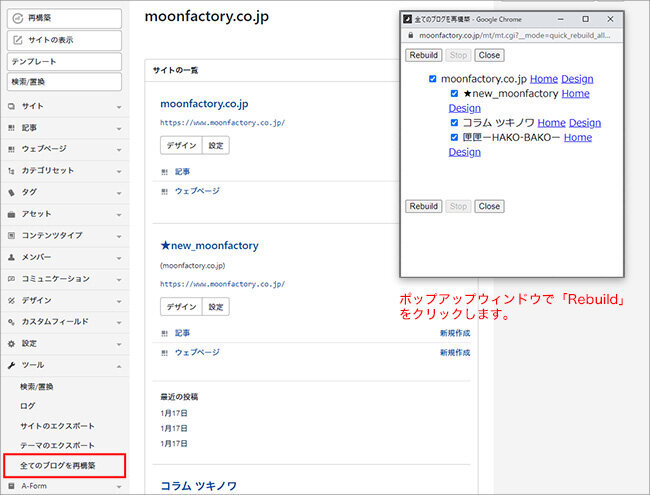Viewport: 650px width, 495px height.
Task: Click the A-Form icon in the sidebar
Action: click(11, 486)
